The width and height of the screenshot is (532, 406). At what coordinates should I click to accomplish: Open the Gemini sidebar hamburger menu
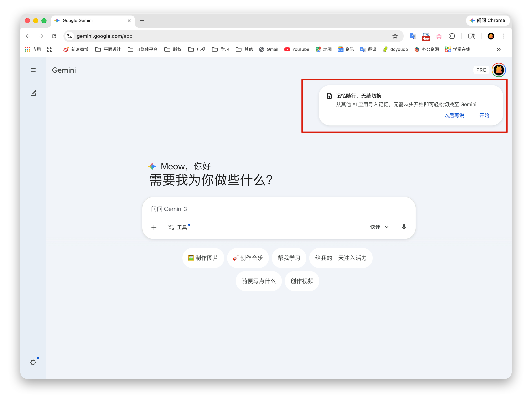33,70
